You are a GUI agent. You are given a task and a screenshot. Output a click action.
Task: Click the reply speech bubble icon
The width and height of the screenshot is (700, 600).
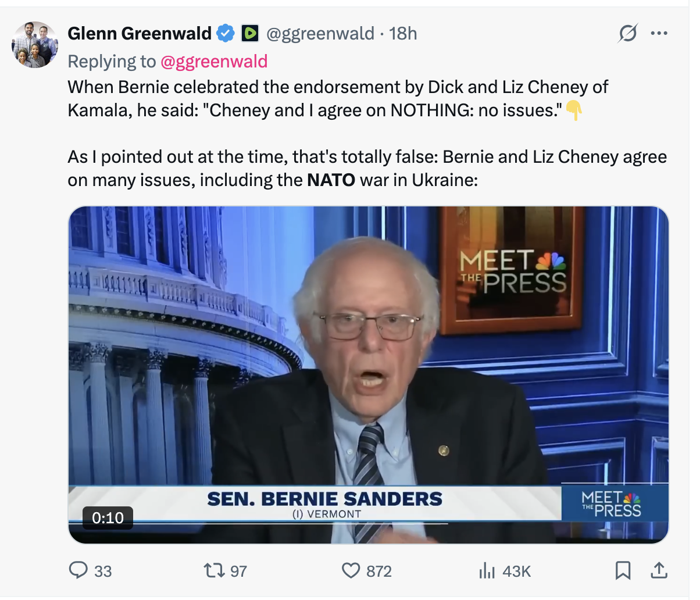[x=78, y=570]
